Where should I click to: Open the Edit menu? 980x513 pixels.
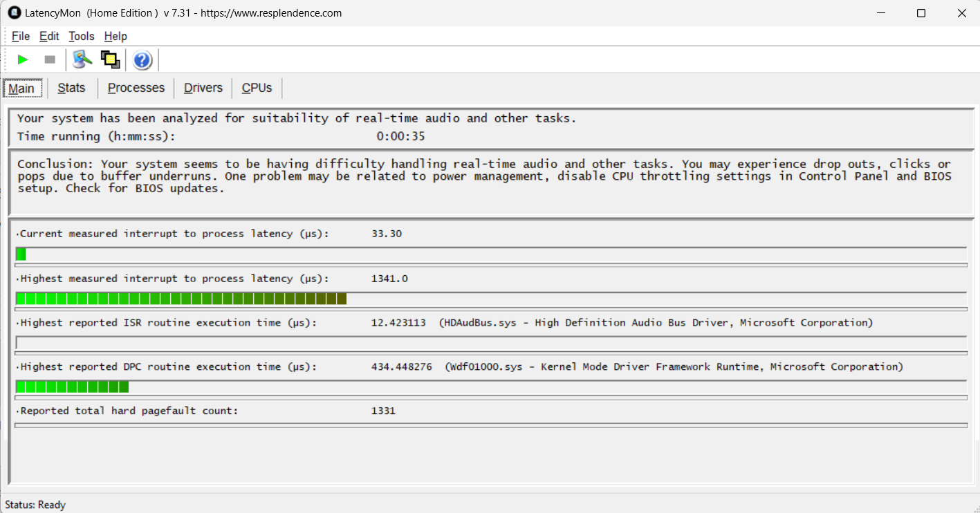49,36
